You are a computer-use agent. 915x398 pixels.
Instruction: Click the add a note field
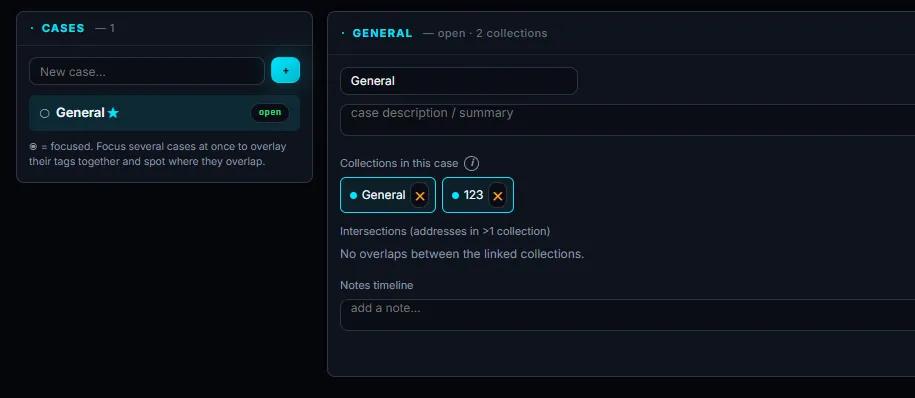coord(627,315)
